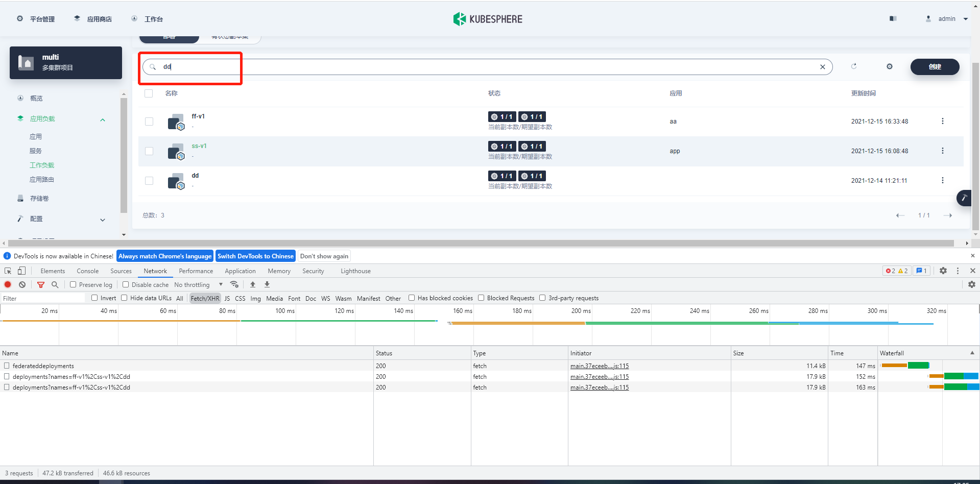Open the main.37eceeb initiator link
980x484 pixels.
(599, 366)
